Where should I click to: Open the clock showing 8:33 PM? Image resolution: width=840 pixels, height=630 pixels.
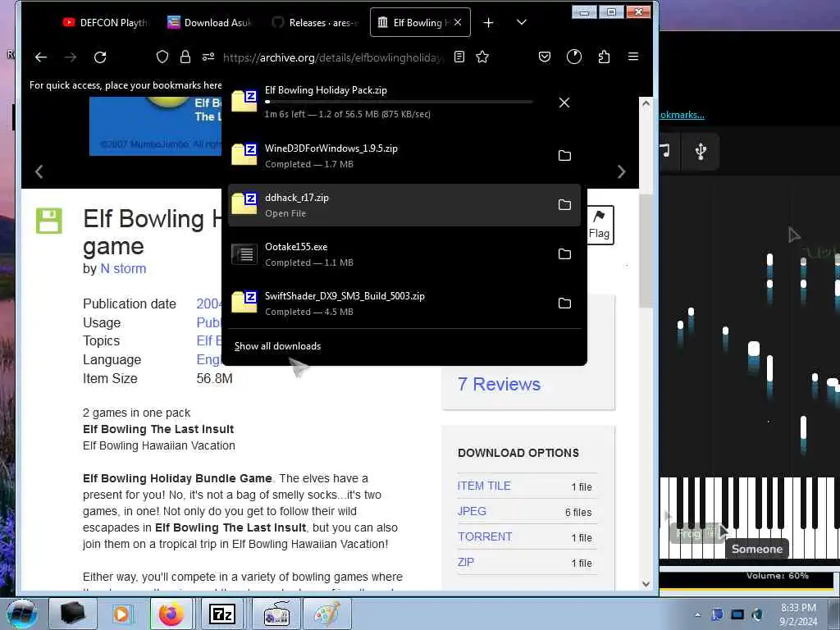[x=798, y=614]
